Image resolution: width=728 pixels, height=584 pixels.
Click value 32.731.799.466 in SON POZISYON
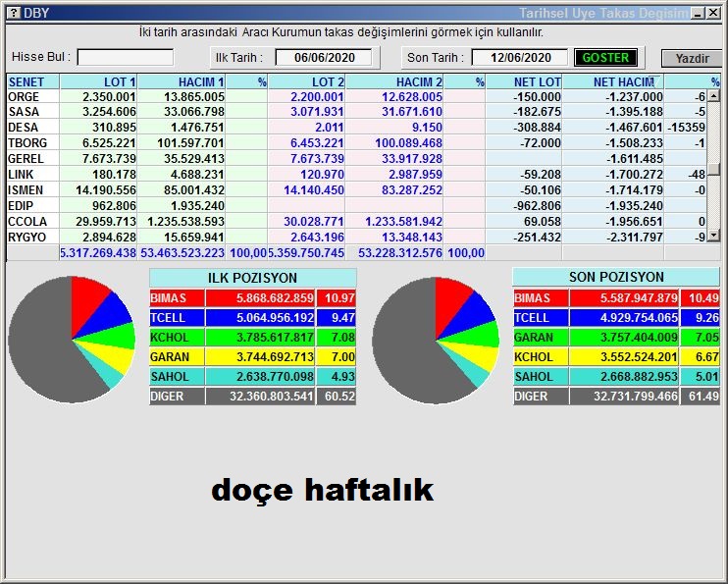click(635, 397)
